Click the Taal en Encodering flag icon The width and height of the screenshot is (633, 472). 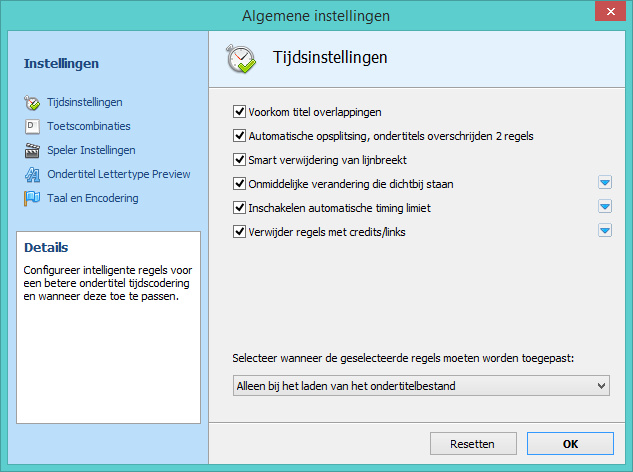tap(31, 198)
